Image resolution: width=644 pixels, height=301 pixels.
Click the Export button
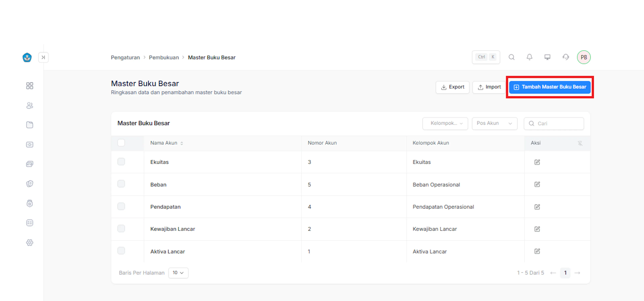[x=452, y=87]
